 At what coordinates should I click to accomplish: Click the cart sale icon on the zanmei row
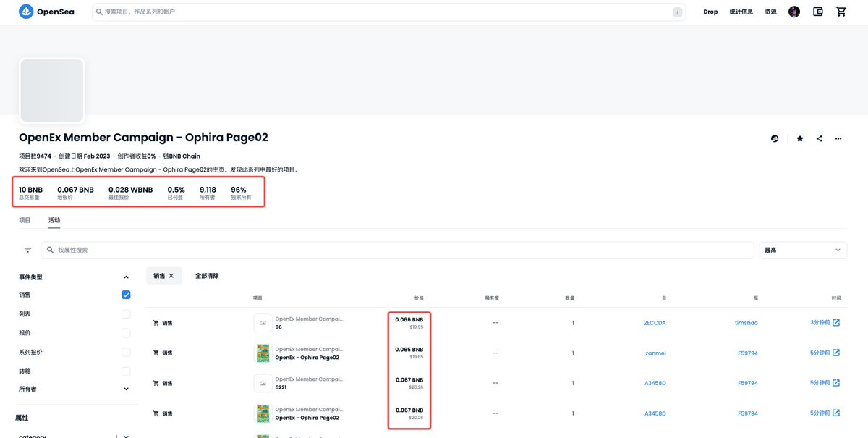point(156,353)
